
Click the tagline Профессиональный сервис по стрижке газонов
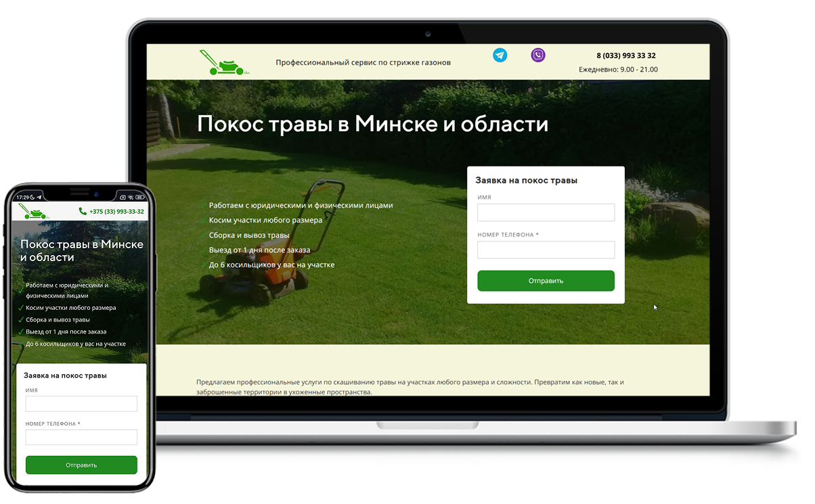coord(363,62)
